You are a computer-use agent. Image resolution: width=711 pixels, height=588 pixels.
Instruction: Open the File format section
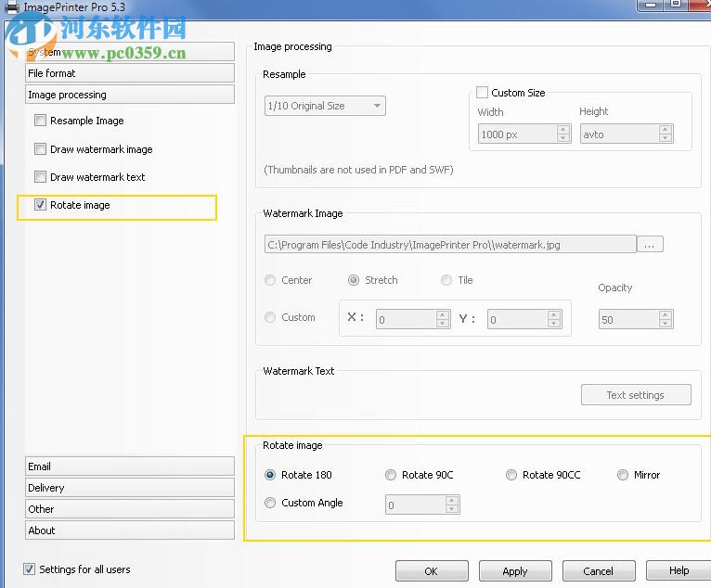130,73
